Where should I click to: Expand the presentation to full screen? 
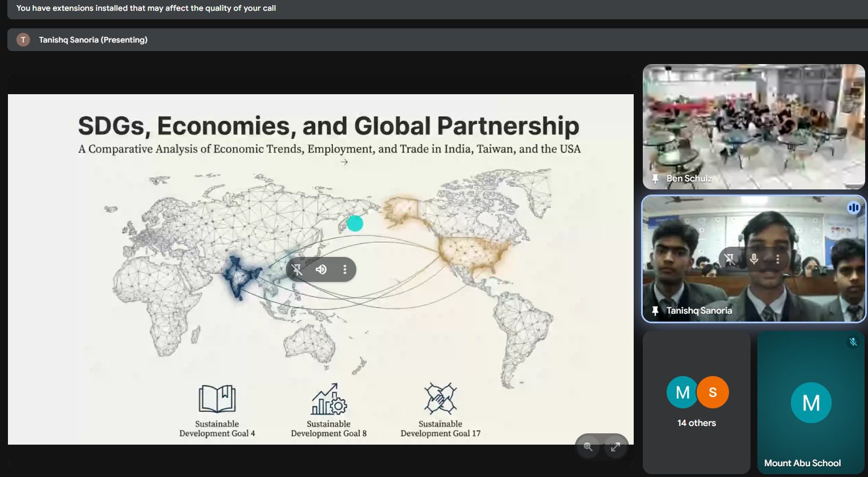tap(615, 447)
